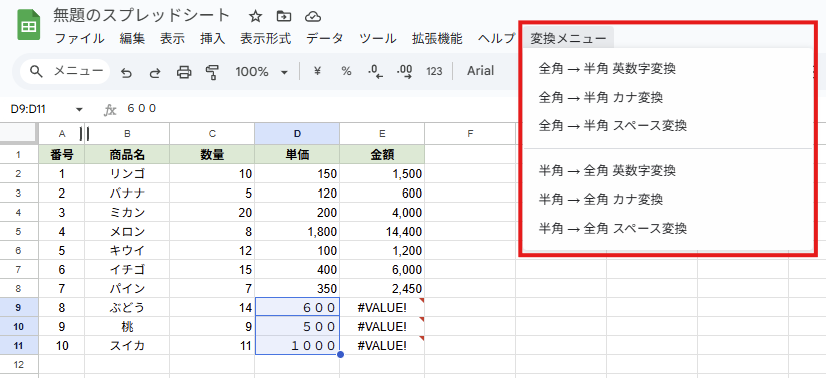Click the redo arrow in toolbar
This screenshot has height=378, width=826.
click(155, 72)
